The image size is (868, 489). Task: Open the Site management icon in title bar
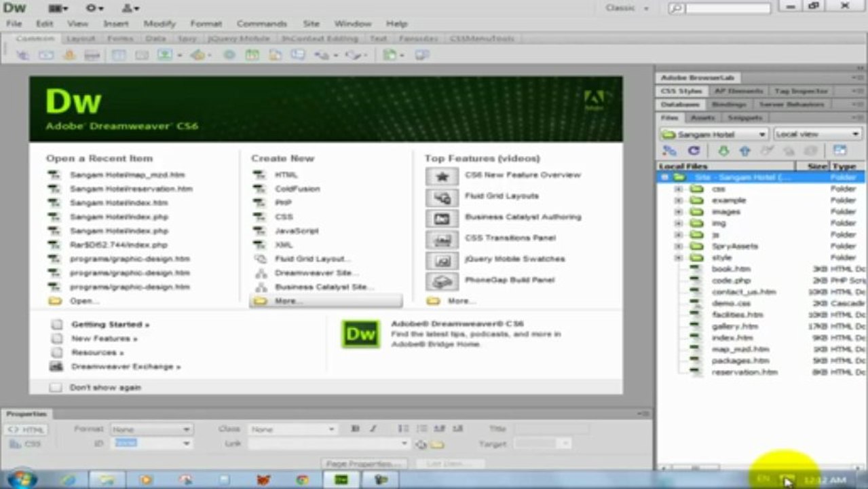pyautogui.click(x=130, y=8)
